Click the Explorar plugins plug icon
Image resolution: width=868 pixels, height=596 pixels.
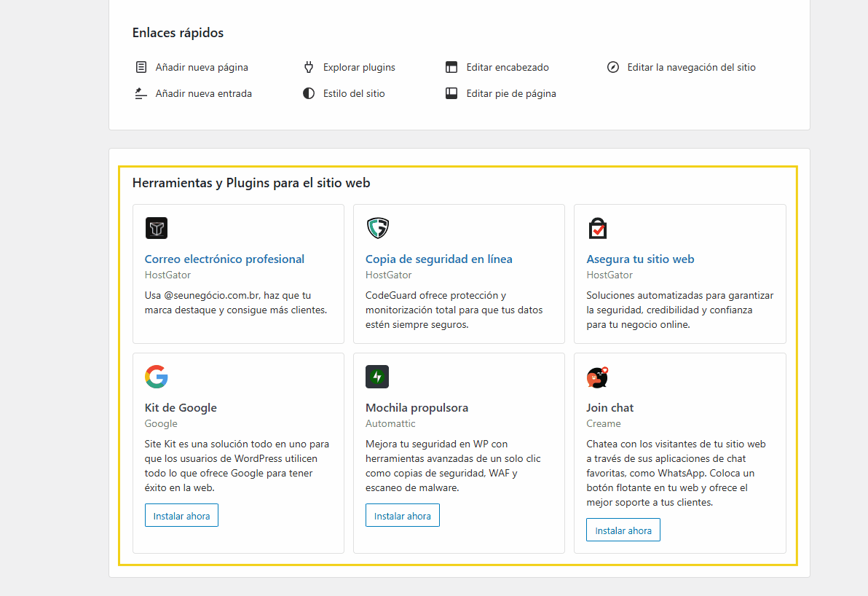[x=308, y=66]
